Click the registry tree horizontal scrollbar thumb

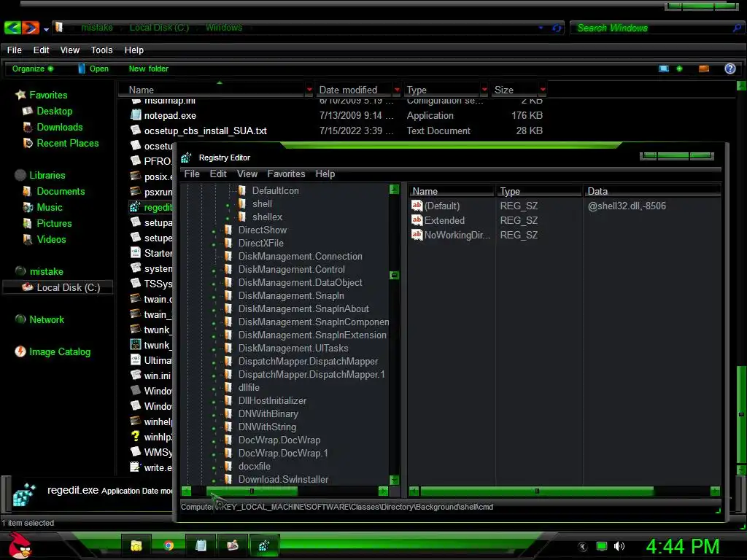coord(252,491)
